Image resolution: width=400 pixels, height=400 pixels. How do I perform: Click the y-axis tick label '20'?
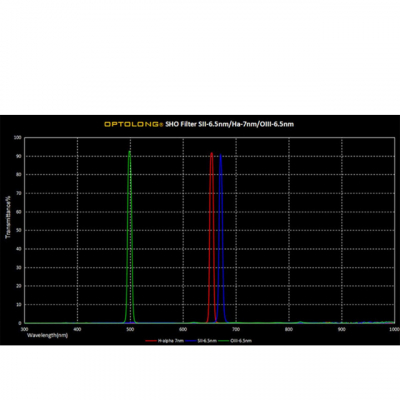click(x=19, y=286)
